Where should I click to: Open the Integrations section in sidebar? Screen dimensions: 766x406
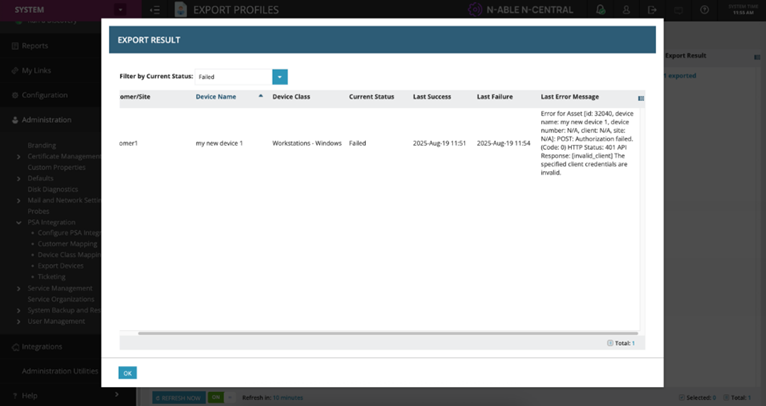click(x=42, y=347)
